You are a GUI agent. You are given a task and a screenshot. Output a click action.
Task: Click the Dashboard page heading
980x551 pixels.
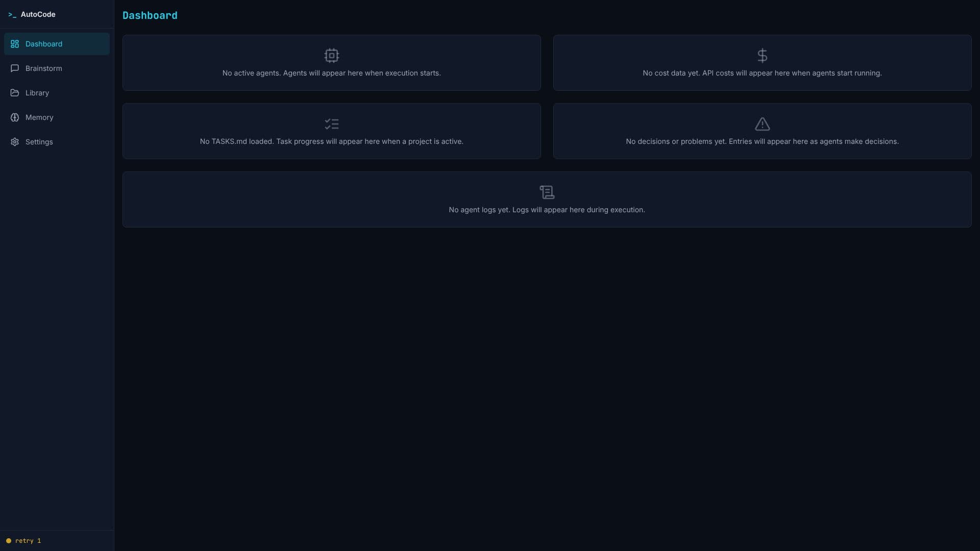[x=150, y=15]
